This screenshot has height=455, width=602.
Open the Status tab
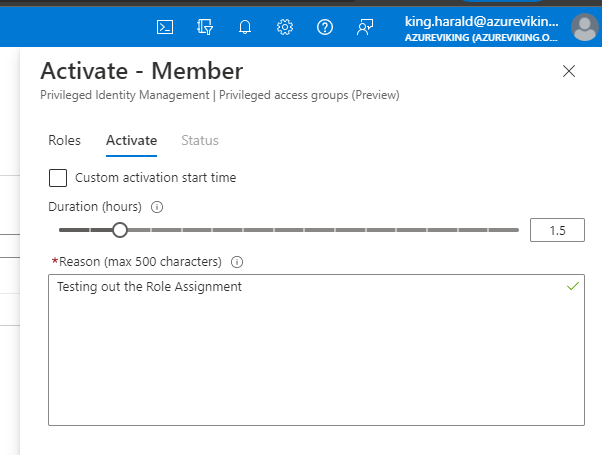tap(199, 141)
